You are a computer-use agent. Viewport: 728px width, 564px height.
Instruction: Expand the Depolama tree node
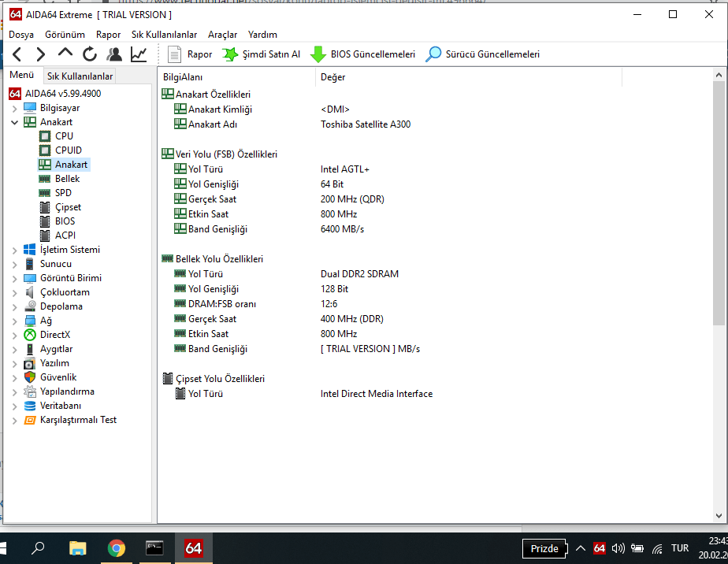click(x=14, y=307)
